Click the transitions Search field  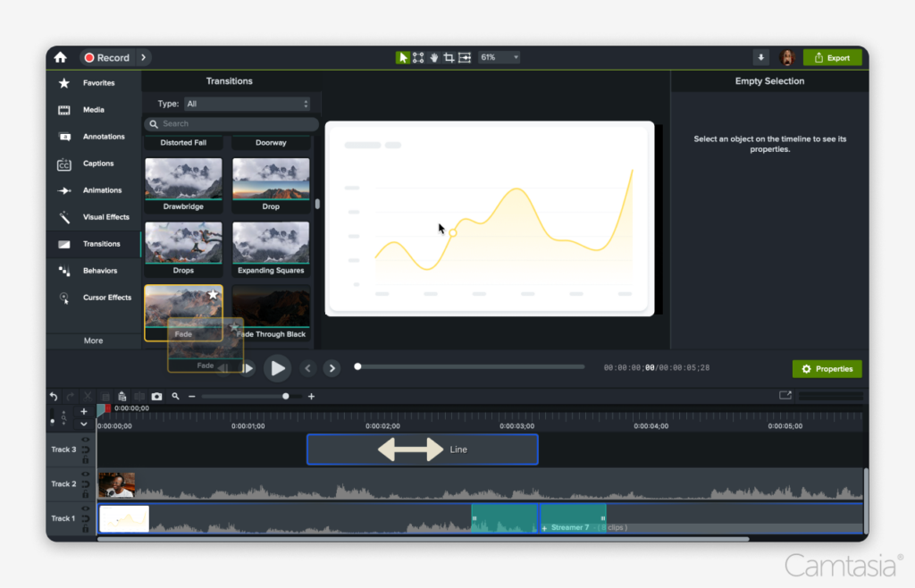click(x=231, y=123)
